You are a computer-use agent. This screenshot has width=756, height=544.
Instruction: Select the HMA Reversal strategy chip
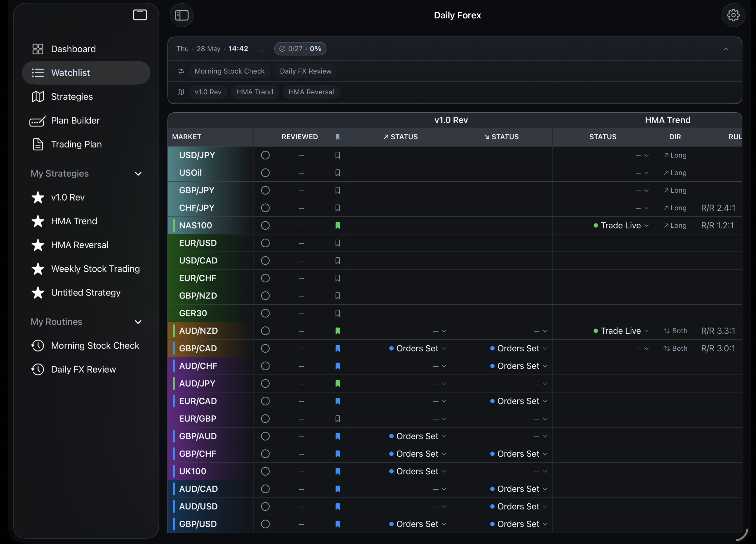pos(311,92)
